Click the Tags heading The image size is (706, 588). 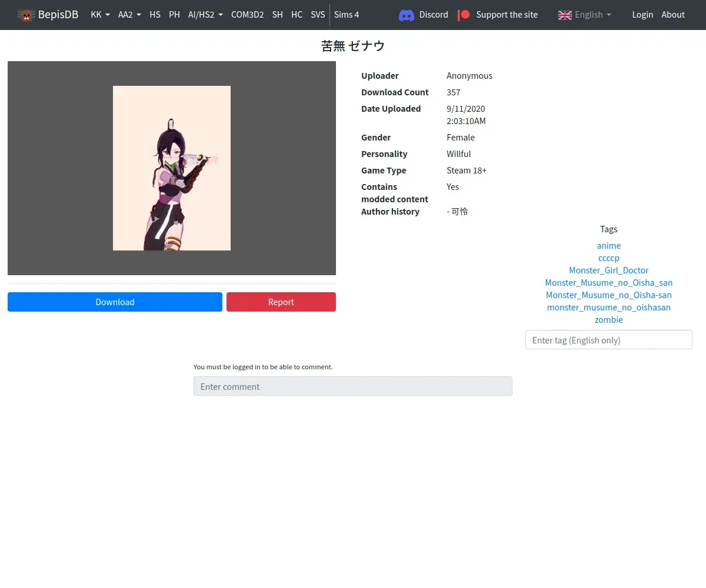pyautogui.click(x=609, y=229)
